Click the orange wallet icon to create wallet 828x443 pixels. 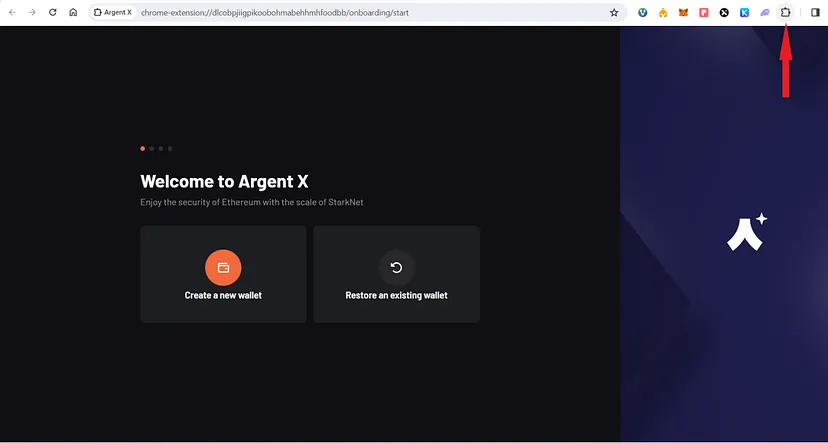pos(223,267)
